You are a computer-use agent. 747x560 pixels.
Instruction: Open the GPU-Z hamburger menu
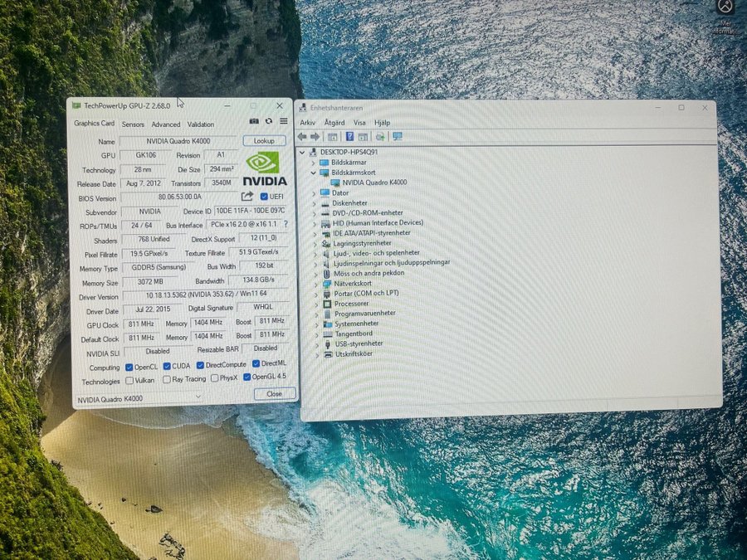coord(283,121)
